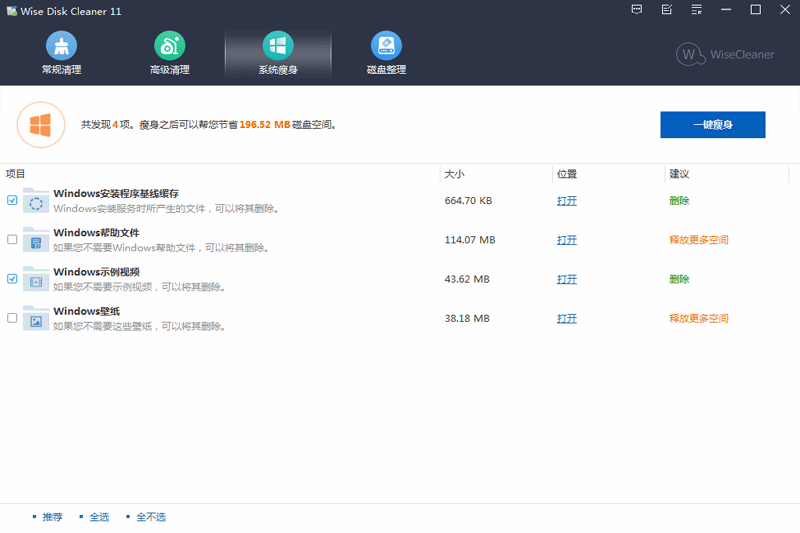
Task: Click the 大小 column header
Action: 455,174
